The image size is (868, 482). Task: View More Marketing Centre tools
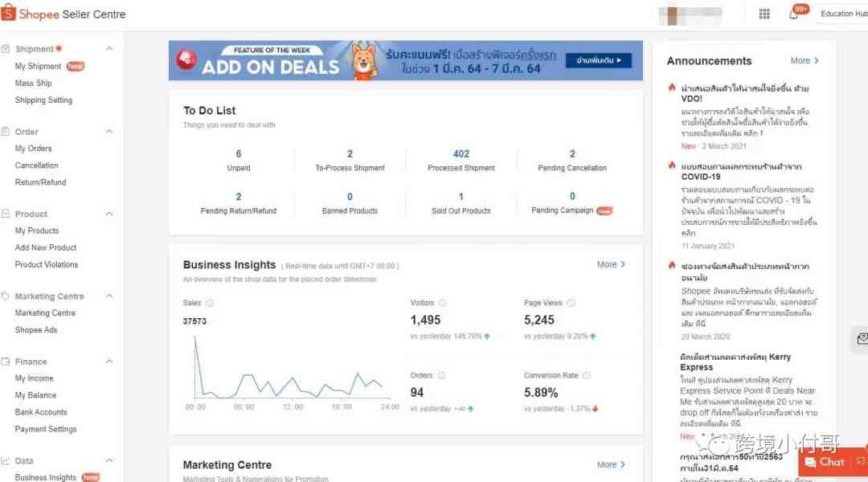coord(611,465)
